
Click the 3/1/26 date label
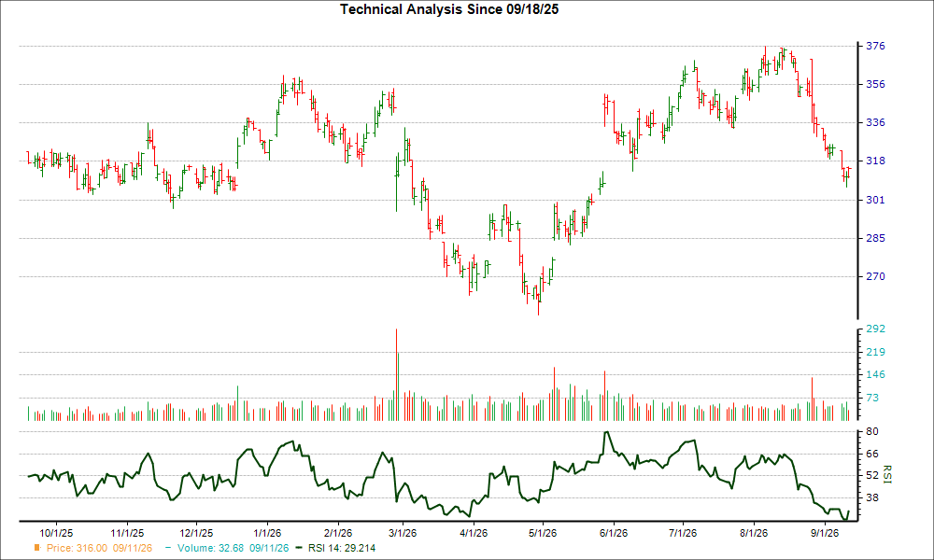click(x=402, y=533)
